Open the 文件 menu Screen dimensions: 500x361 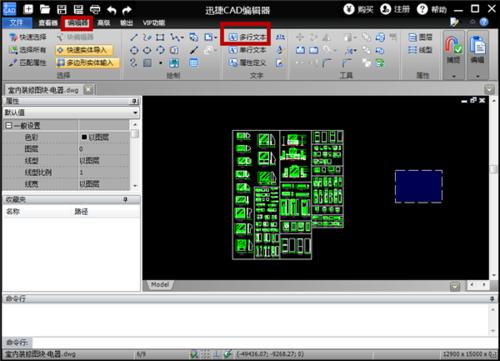point(17,23)
